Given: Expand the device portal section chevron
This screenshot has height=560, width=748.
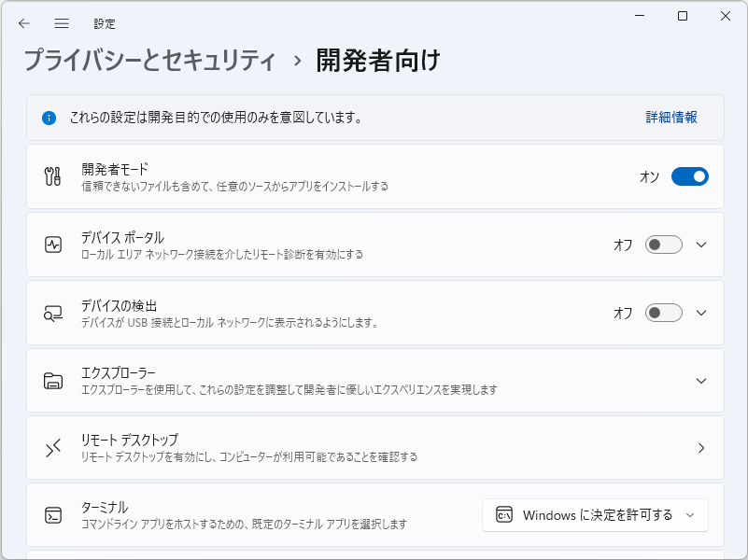Looking at the screenshot, I should coord(701,245).
